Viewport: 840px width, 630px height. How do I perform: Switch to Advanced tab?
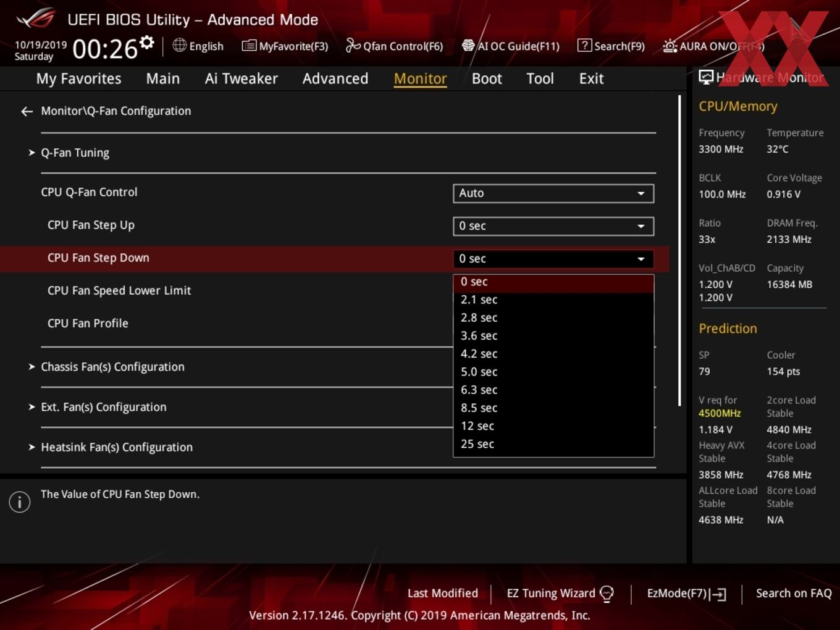(335, 78)
